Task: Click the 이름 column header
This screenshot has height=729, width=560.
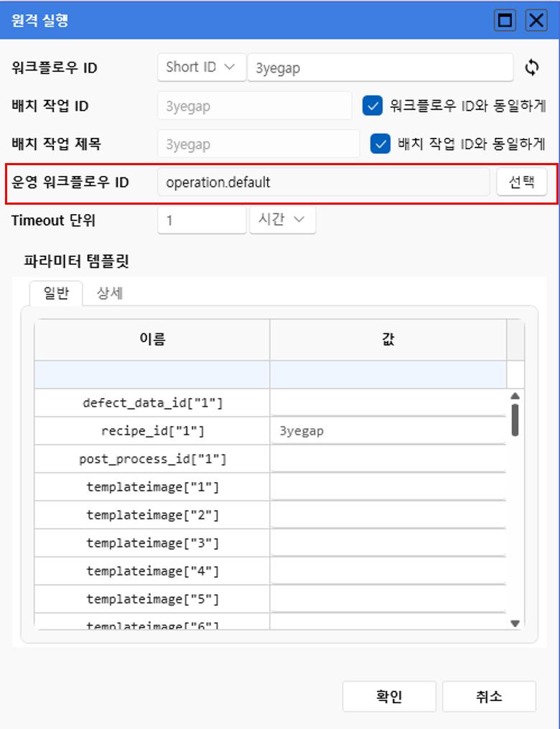Action: (x=152, y=339)
